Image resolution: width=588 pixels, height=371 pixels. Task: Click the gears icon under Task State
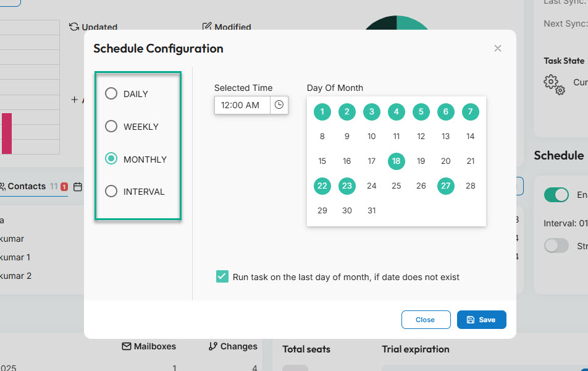coord(554,85)
